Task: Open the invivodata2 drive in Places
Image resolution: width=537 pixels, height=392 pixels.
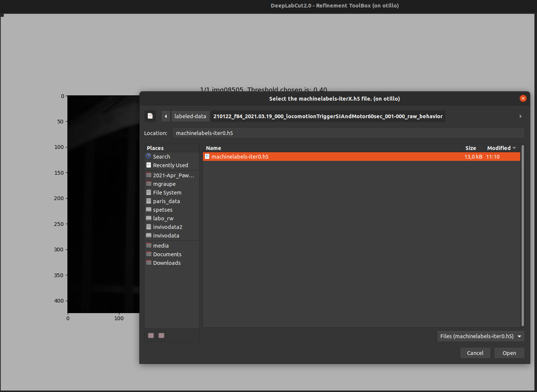Action: 167,227
